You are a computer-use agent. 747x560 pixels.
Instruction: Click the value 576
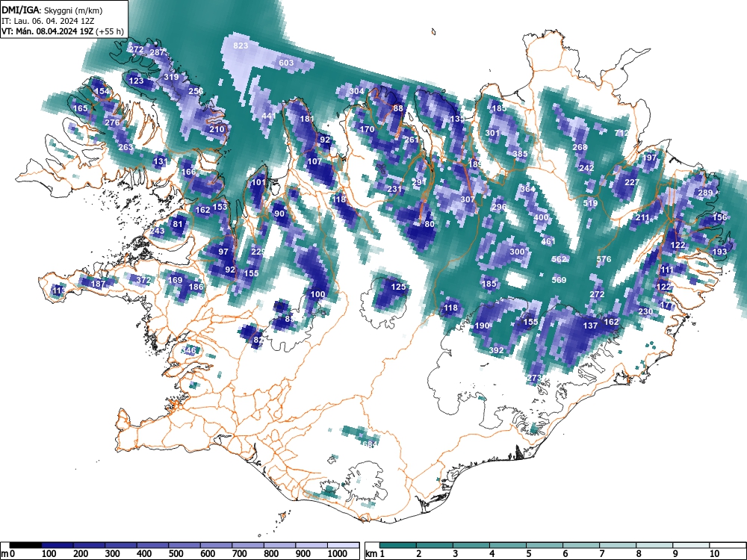click(x=604, y=259)
